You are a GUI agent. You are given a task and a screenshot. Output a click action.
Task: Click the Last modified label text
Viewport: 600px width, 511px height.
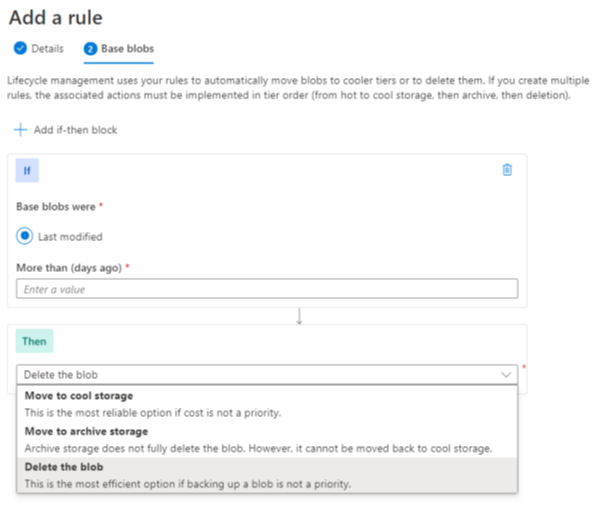point(70,237)
